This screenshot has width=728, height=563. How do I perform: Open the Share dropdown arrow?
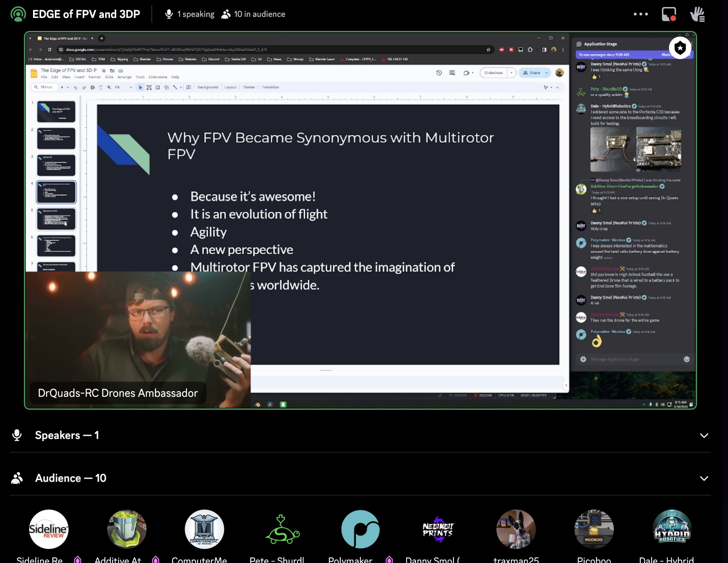pyautogui.click(x=547, y=73)
